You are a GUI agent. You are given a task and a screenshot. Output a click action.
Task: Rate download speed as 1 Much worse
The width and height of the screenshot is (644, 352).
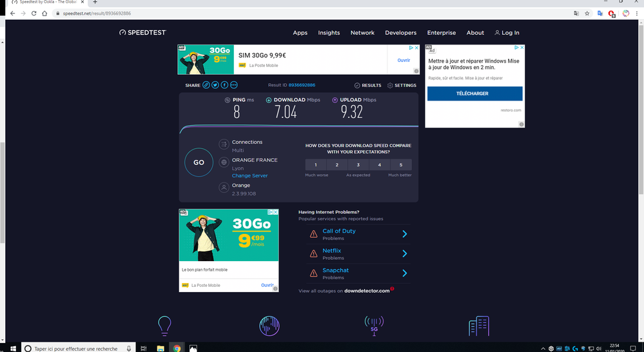(x=316, y=165)
